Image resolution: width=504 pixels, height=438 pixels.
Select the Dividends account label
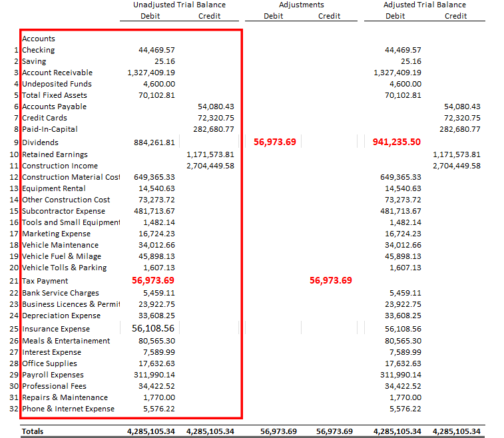coord(40,142)
